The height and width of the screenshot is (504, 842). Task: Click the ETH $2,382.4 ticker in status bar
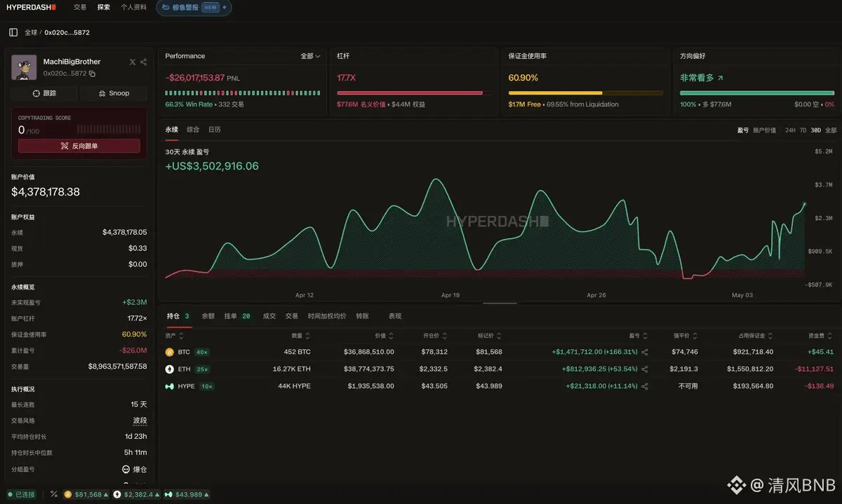click(136, 494)
